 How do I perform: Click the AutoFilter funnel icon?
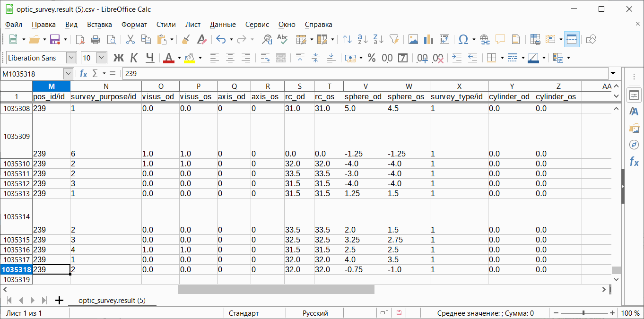tap(394, 39)
